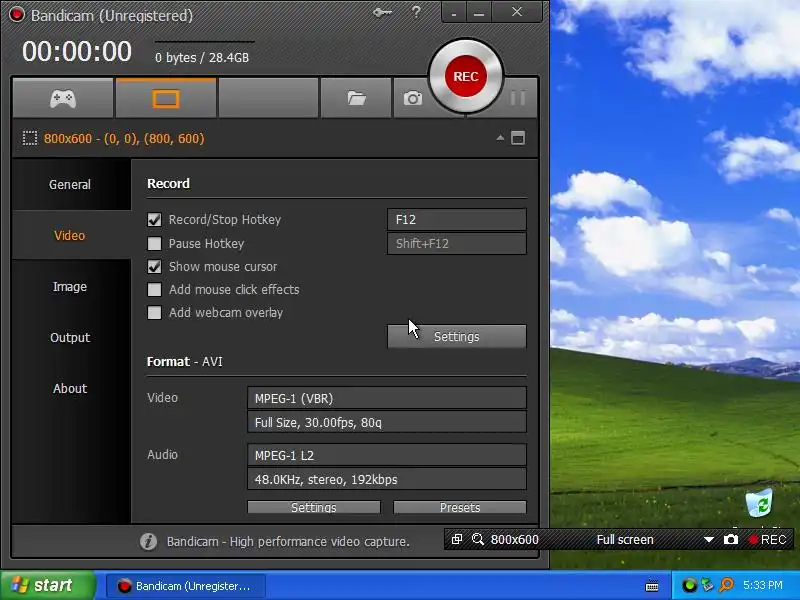Enable the Pause Hotkey checkbox
This screenshot has height=600, width=800.
tap(154, 243)
